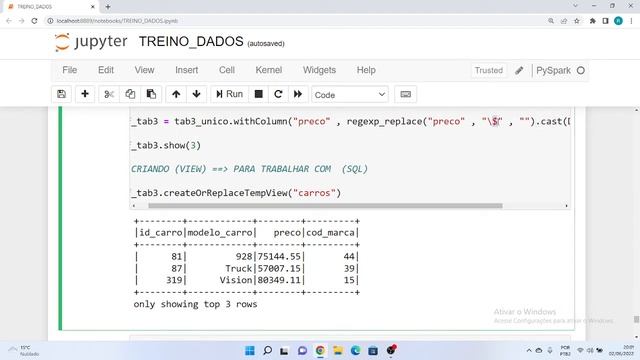Click the browser address bar URL
The height and width of the screenshot is (360, 640).
point(117,21)
